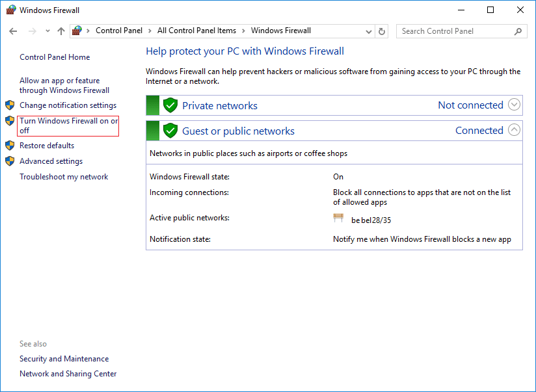Click the green shield beside Private networks

(170, 105)
